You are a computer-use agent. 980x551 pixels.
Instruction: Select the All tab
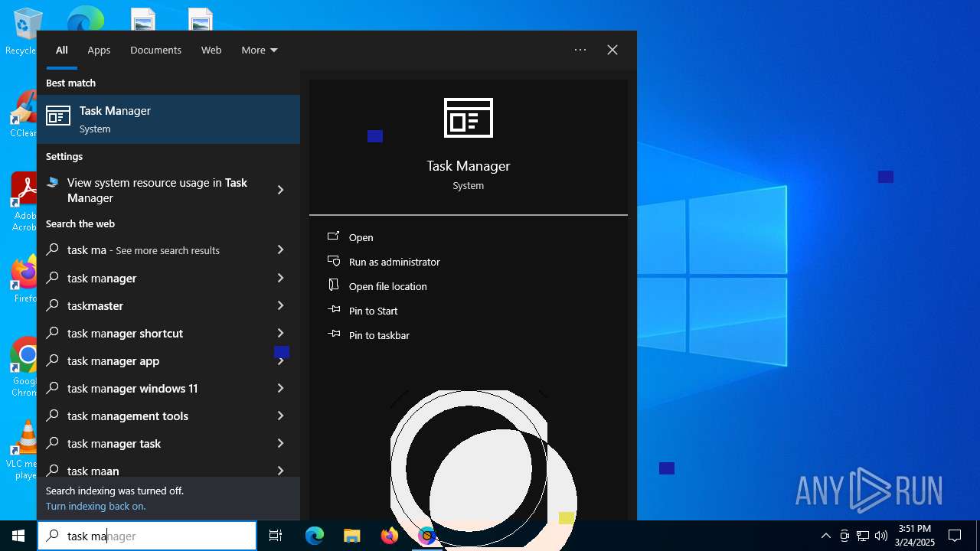[x=62, y=50]
